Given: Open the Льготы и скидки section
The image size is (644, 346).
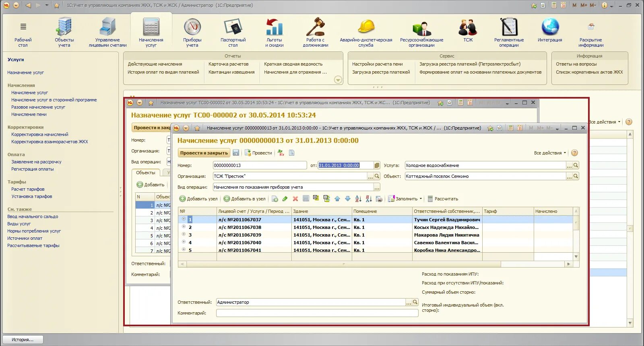Looking at the screenshot, I should pyautogui.click(x=275, y=32).
